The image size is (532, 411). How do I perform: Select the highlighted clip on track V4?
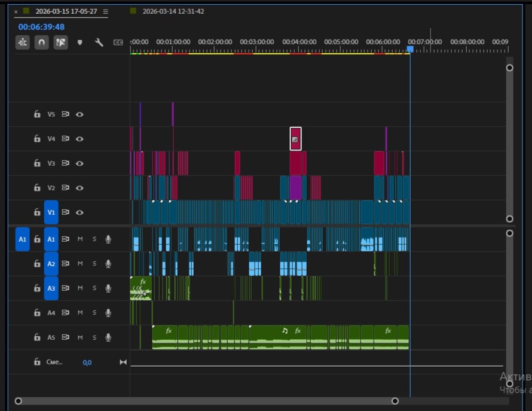pyautogui.click(x=295, y=139)
